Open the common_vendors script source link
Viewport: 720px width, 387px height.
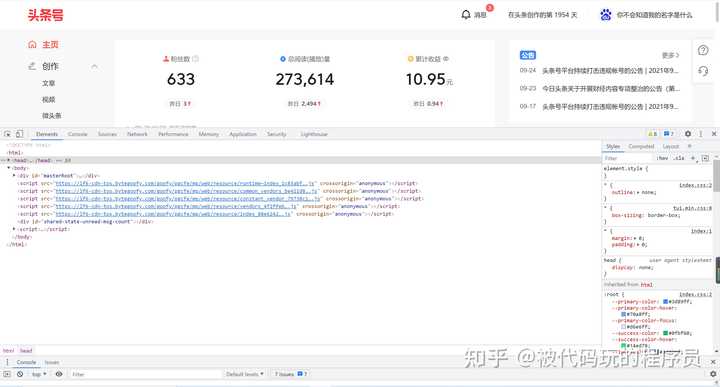186,191
